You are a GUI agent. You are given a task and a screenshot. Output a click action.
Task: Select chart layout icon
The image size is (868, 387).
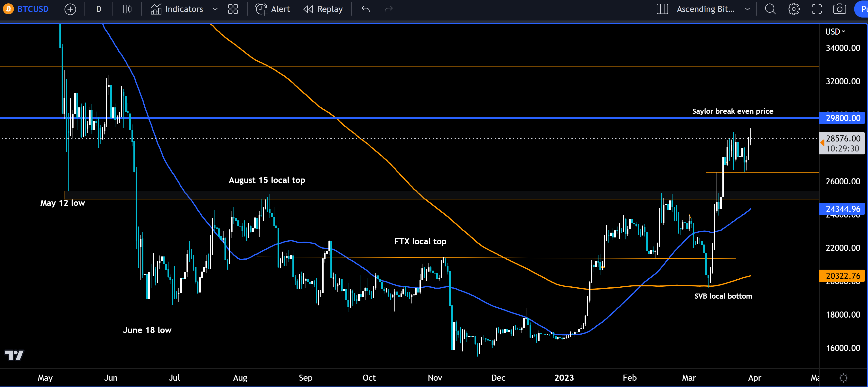tap(662, 9)
